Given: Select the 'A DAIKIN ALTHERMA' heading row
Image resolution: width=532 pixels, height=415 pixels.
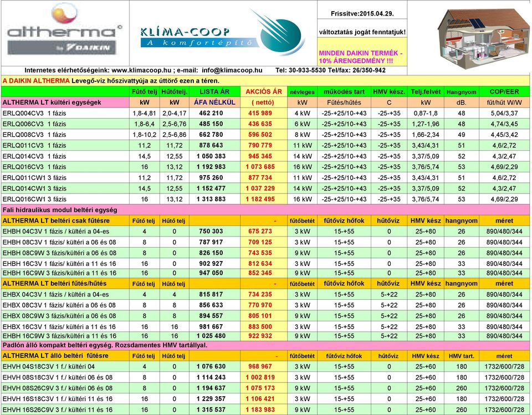Looking at the screenshot, I should click(x=265, y=81).
